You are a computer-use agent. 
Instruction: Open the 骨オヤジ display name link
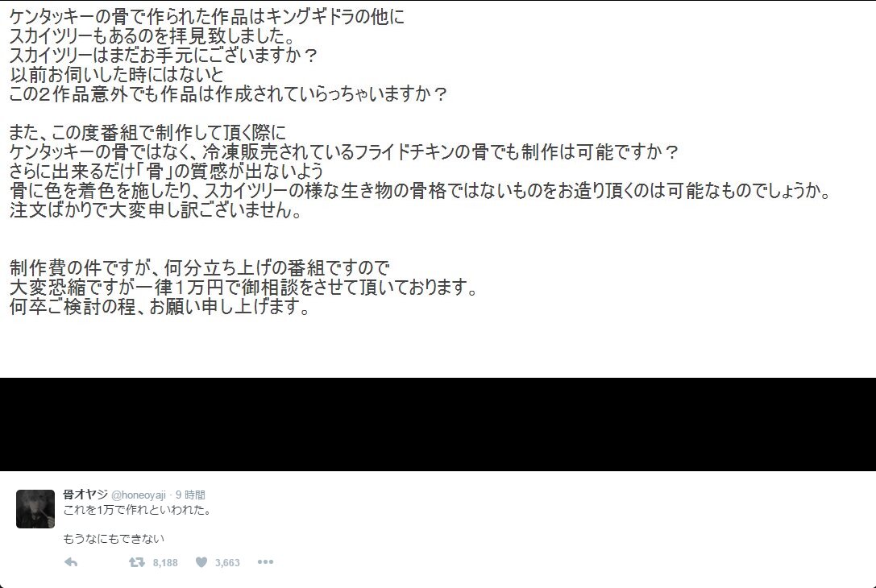(85, 495)
